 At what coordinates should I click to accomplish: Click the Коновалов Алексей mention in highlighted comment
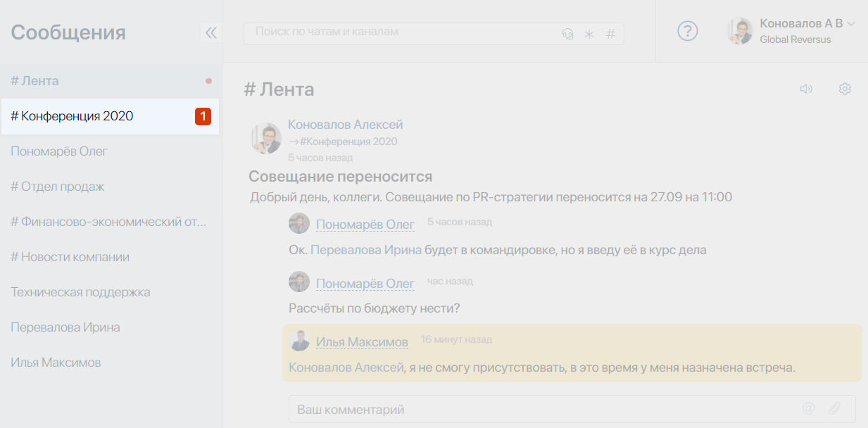[346, 367]
